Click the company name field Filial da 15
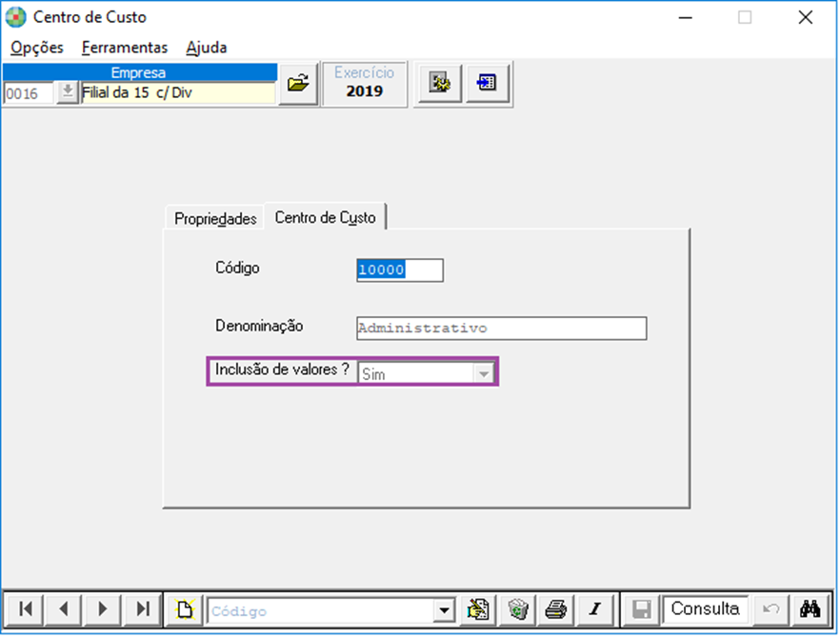The image size is (840, 637). click(178, 92)
